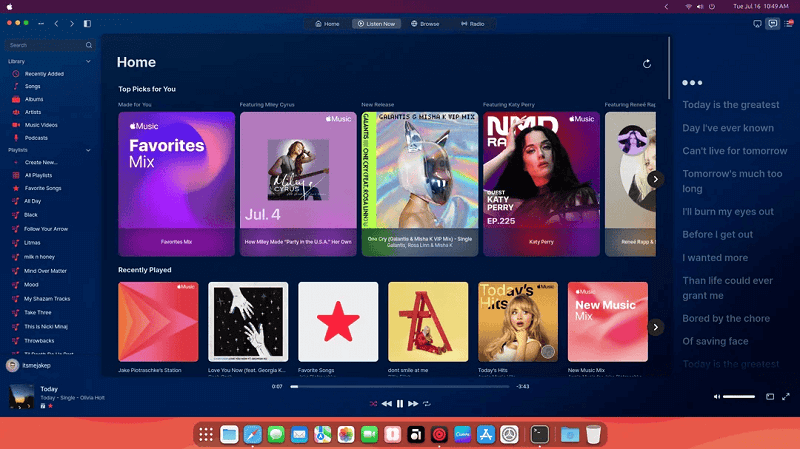Screen dimensions: 800x449
Task: Open the One Cry VIP Mix release
Action: [420, 184]
